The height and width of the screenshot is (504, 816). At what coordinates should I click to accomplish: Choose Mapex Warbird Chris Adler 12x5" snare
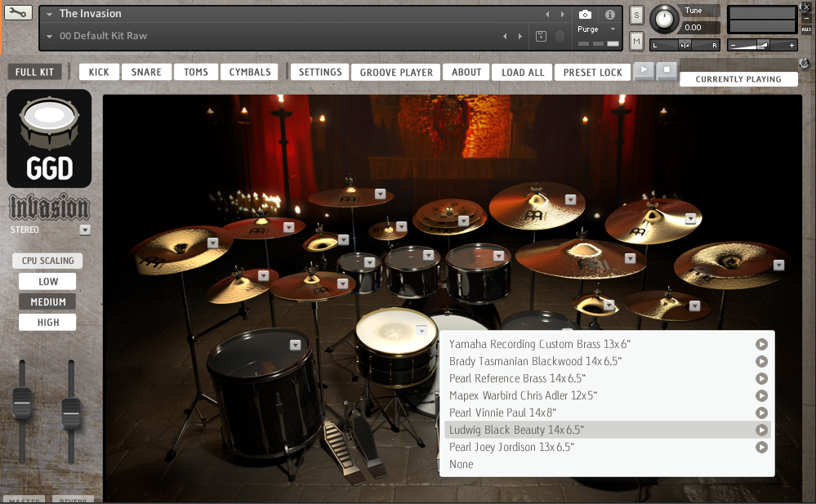[x=607, y=395]
